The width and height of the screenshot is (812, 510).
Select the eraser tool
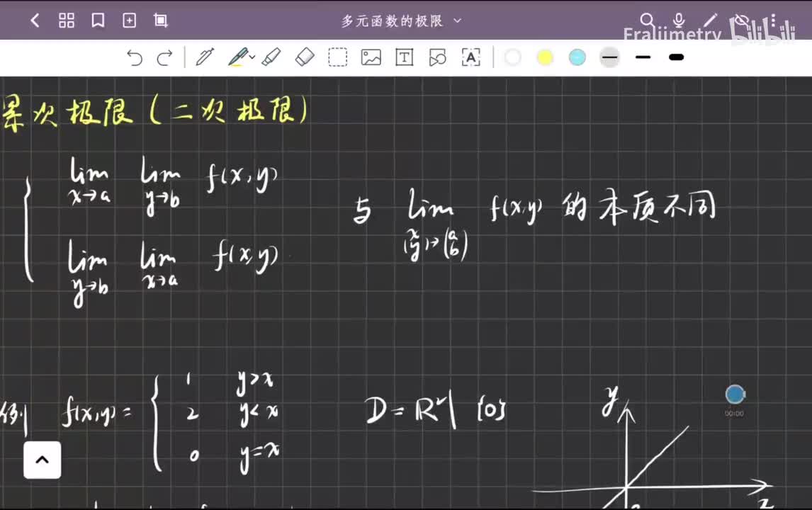pyautogui.click(x=305, y=57)
